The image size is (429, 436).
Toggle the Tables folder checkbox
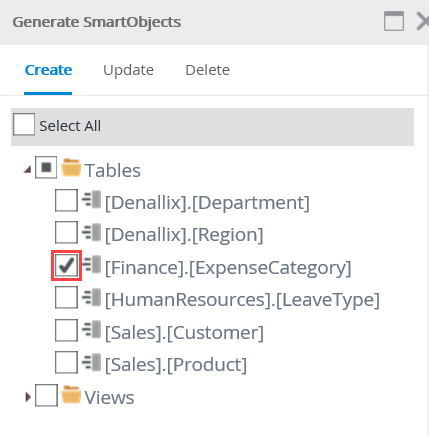pyautogui.click(x=46, y=167)
